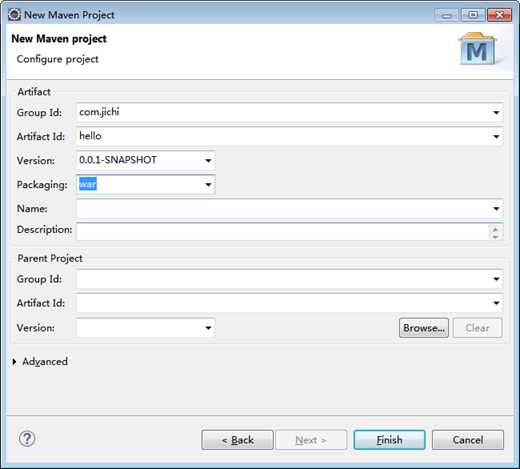Open the Artifact Id dropdown for hello
520x469 pixels.
pos(496,137)
